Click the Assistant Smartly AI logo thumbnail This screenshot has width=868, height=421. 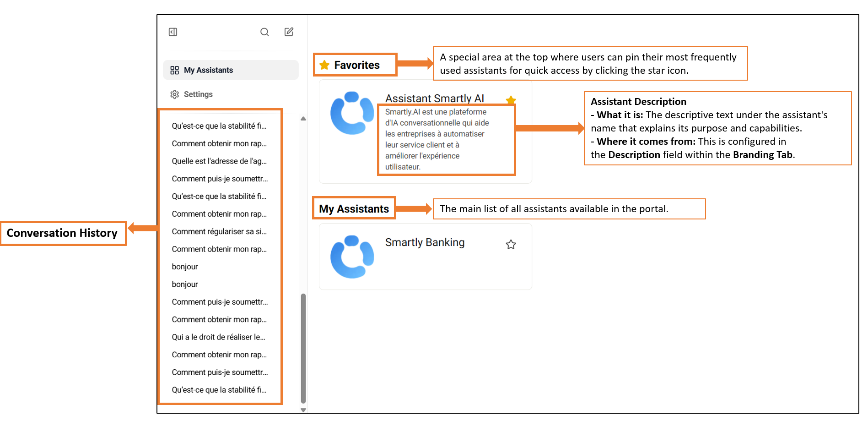352,113
